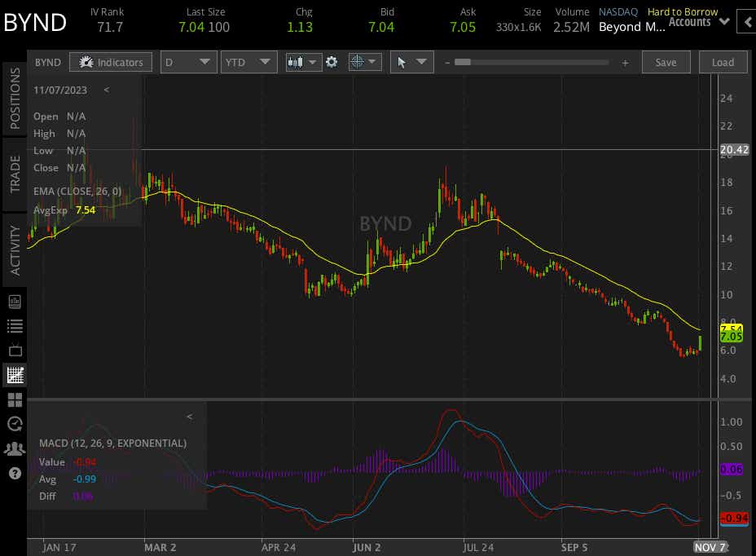Open the list view sidebar icon
Viewport: 756px width, 556px height.
pyautogui.click(x=15, y=326)
